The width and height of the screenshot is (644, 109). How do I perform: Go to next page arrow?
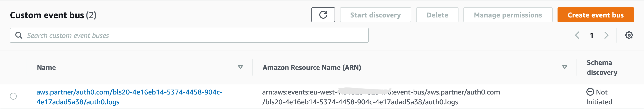pyautogui.click(x=606, y=35)
